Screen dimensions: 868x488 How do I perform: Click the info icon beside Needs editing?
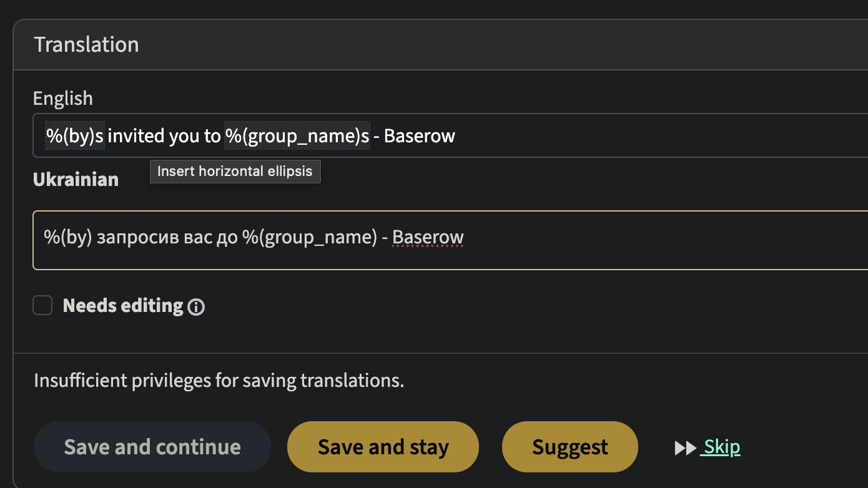click(196, 306)
